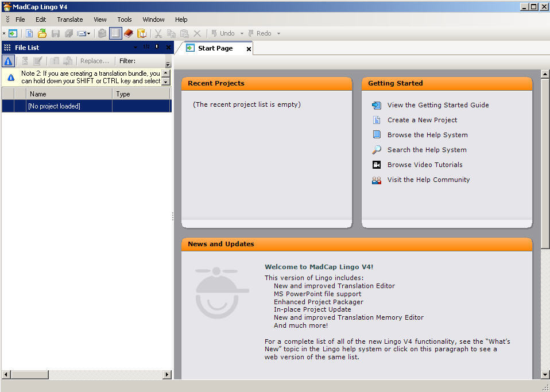Viewport: 550px width, 392px height.
Task: Click the Browse the Help System link
Action: [x=425, y=135]
